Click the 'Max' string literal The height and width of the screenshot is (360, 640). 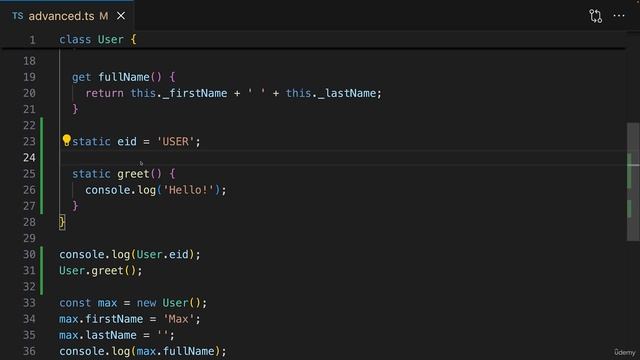tap(179, 319)
